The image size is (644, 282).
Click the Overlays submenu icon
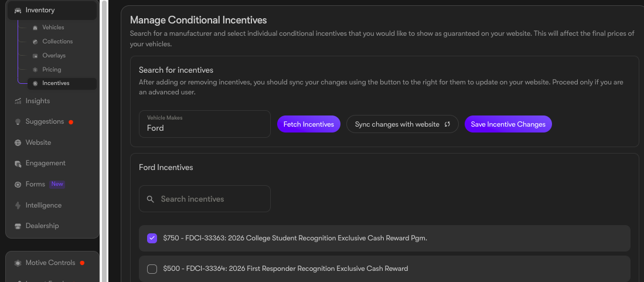(x=35, y=56)
